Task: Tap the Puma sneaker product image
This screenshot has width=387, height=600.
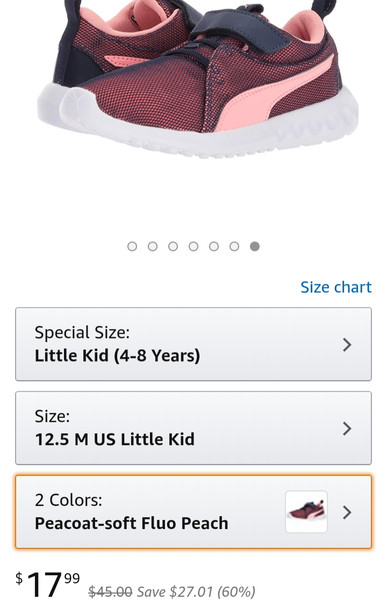Action: click(197, 78)
